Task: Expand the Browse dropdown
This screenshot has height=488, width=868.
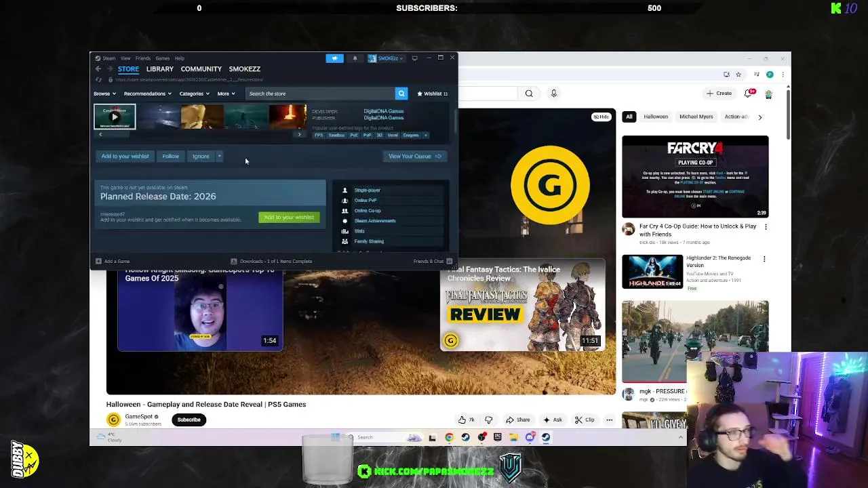Action: click(104, 94)
